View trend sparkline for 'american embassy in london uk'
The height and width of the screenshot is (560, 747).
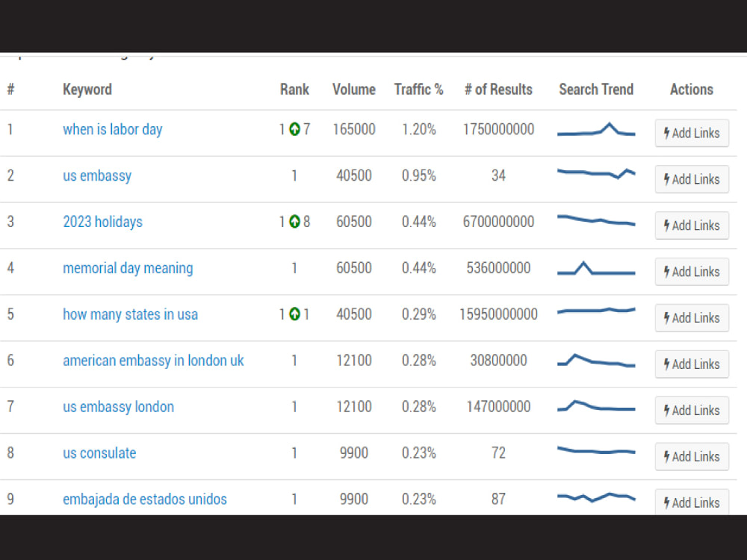coord(596,361)
